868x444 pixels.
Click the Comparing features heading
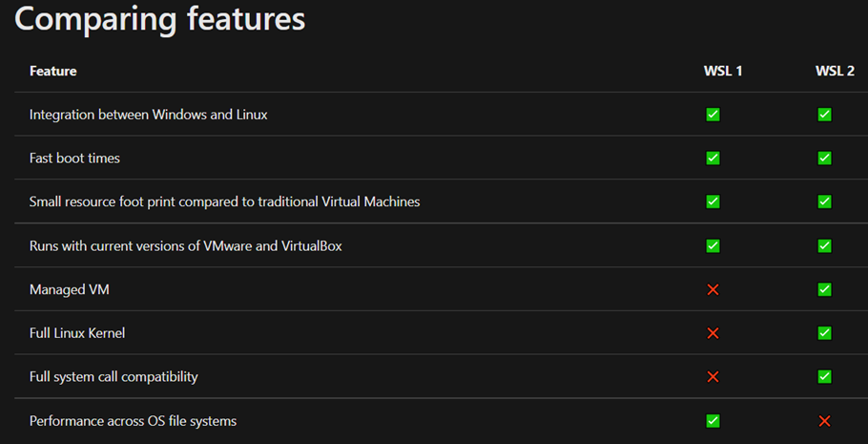160,18
